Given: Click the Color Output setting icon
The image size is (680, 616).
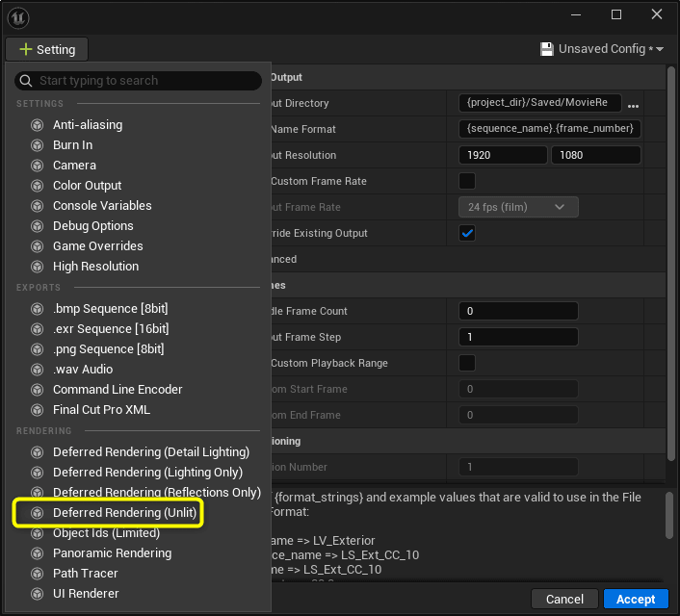Looking at the screenshot, I should tap(38, 186).
